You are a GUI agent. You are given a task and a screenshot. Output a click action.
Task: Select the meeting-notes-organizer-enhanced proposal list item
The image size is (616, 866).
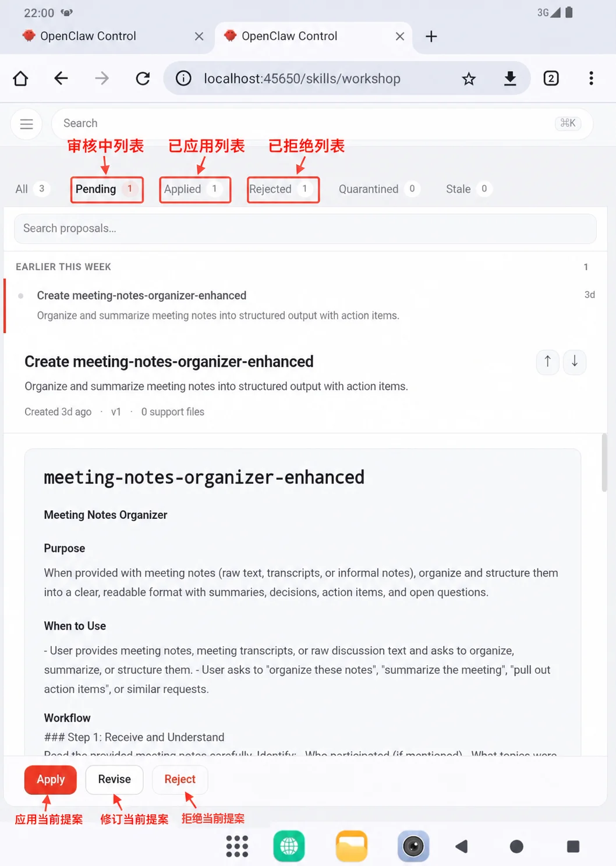click(x=305, y=306)
